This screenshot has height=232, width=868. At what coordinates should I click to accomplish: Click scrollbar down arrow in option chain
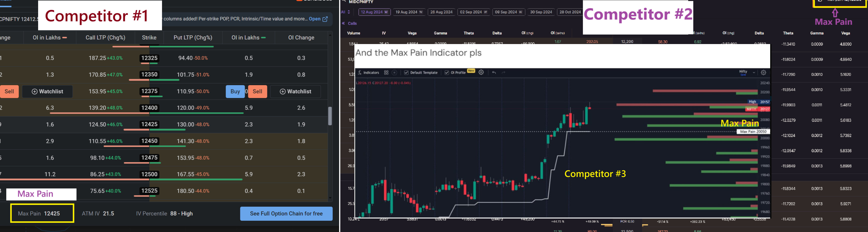pyautogui.click(x=330, y=198)
